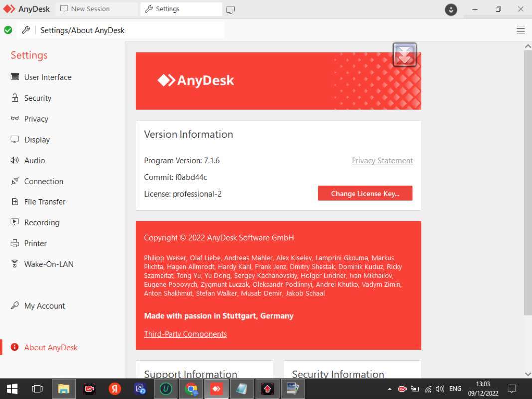Open the Audio settings section
This screenshot has height=399, width=532.
click(34, 160)
